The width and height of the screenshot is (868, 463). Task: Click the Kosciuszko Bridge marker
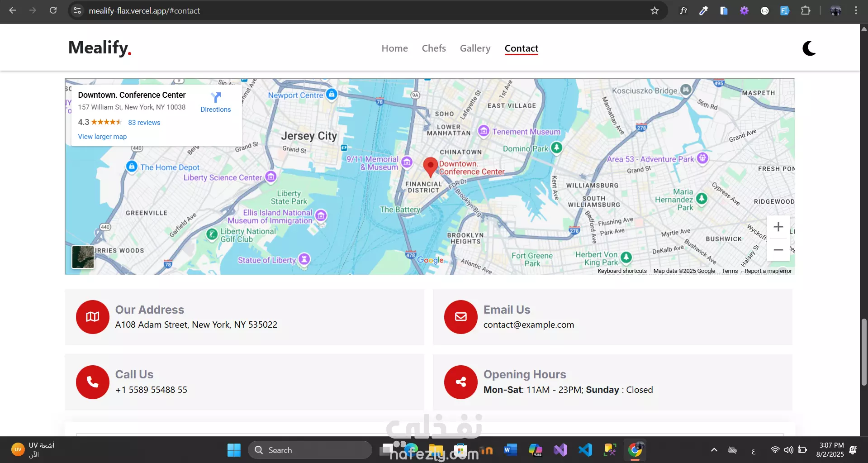(x=686, y=90)
